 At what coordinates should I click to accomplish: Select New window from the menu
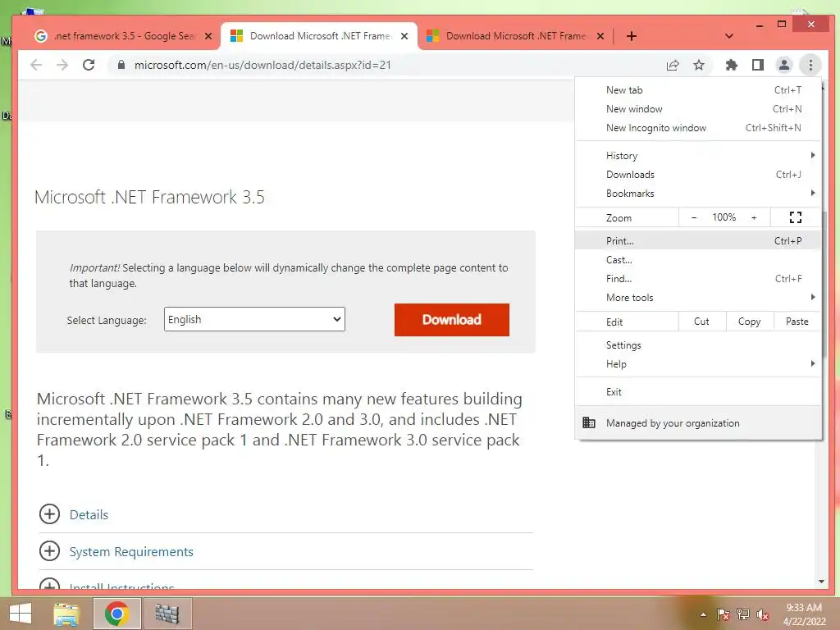coord(698,109)
